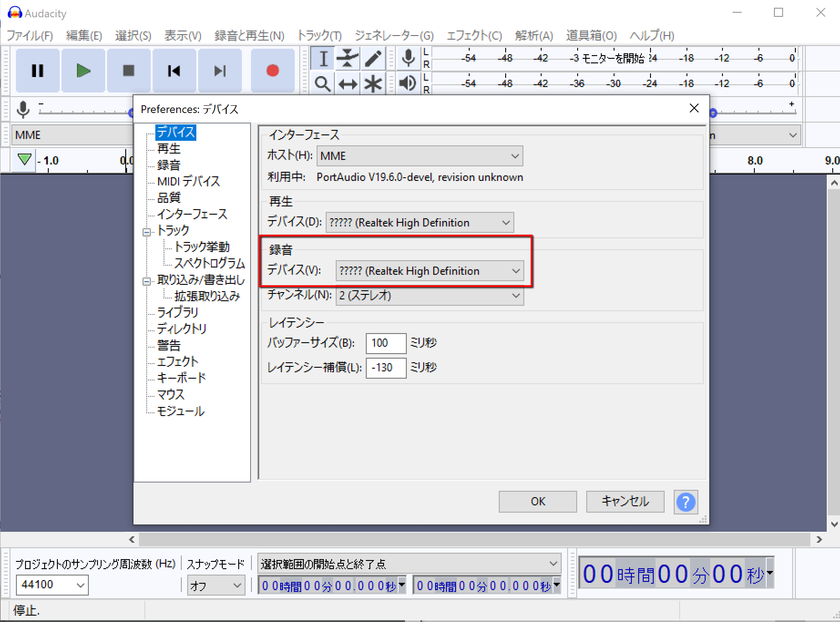Click the バッファーサイズ(B) input field
This screenshot has height=622, width=840.
point(385,343)
